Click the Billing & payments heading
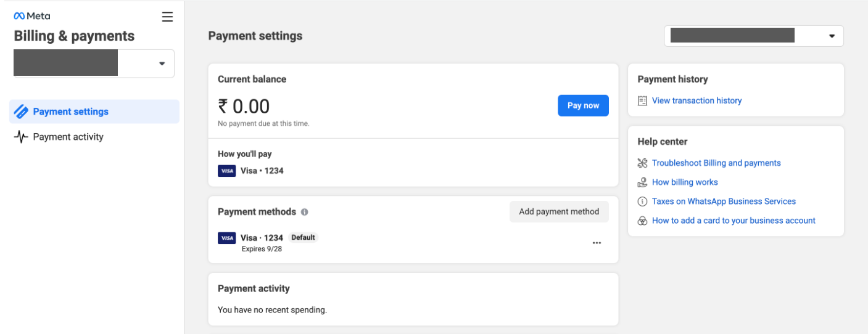 point(74,36)
